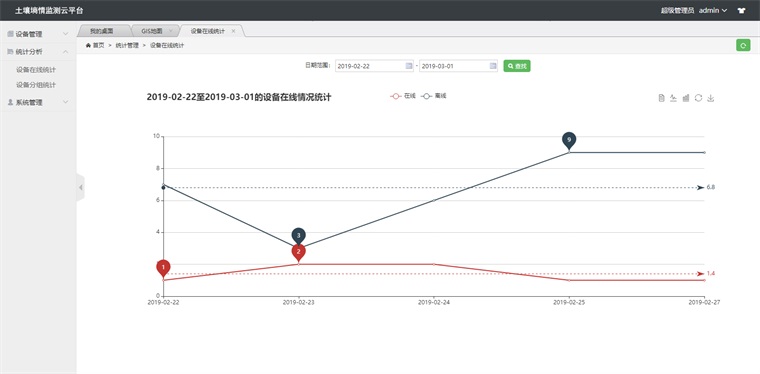Open the admin user dropdown
This screenshot has height=374, width=760.
[x=713, y=10]
